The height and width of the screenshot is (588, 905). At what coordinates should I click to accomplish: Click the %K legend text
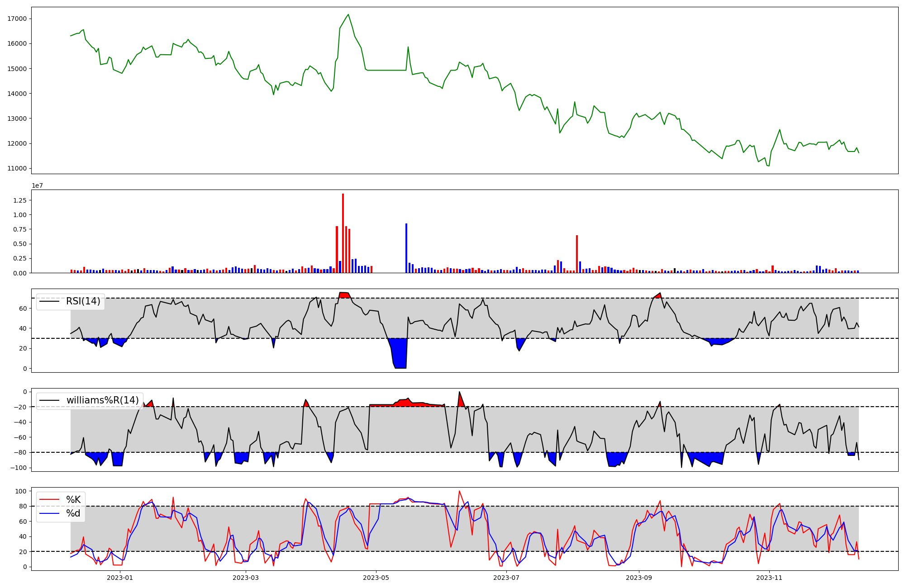(73, 500)
